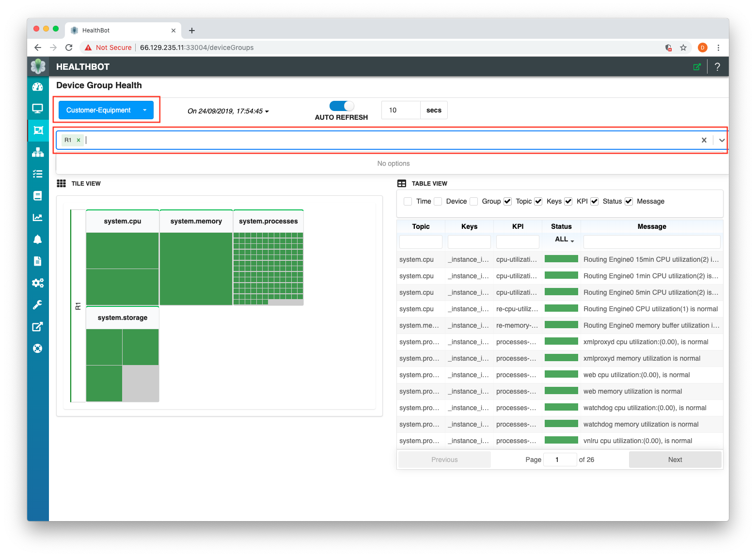Click status bar of xmlproxyd cpu row

pyautogui.click(x=561, y=341)
